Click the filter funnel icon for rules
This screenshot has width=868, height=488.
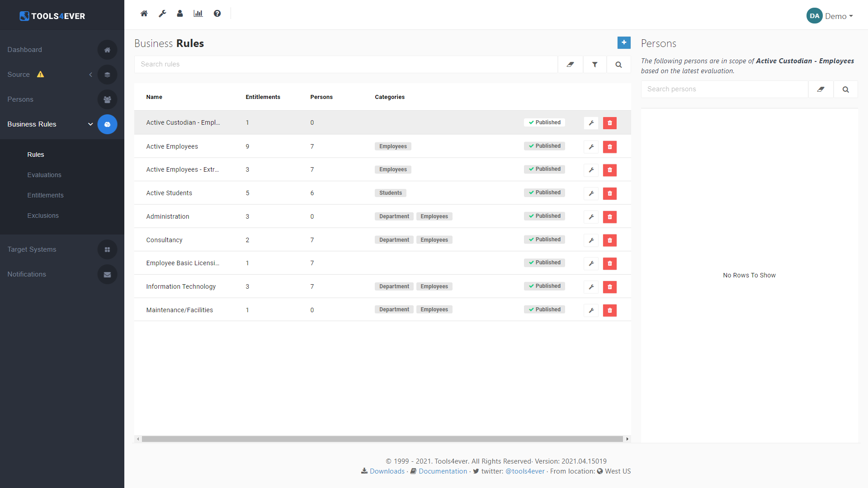coord(595,65)
